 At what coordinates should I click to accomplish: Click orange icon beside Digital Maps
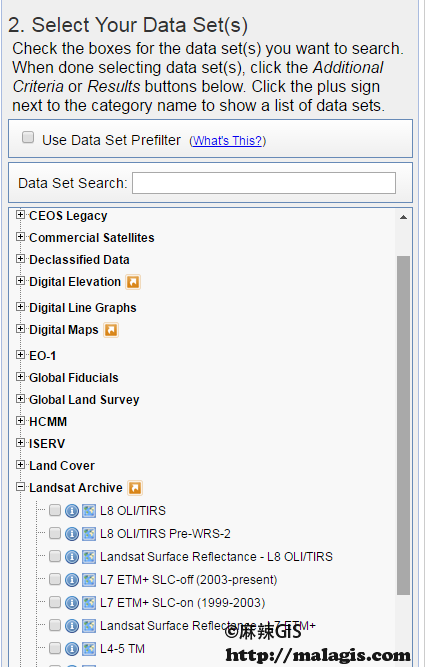point(111,330)
